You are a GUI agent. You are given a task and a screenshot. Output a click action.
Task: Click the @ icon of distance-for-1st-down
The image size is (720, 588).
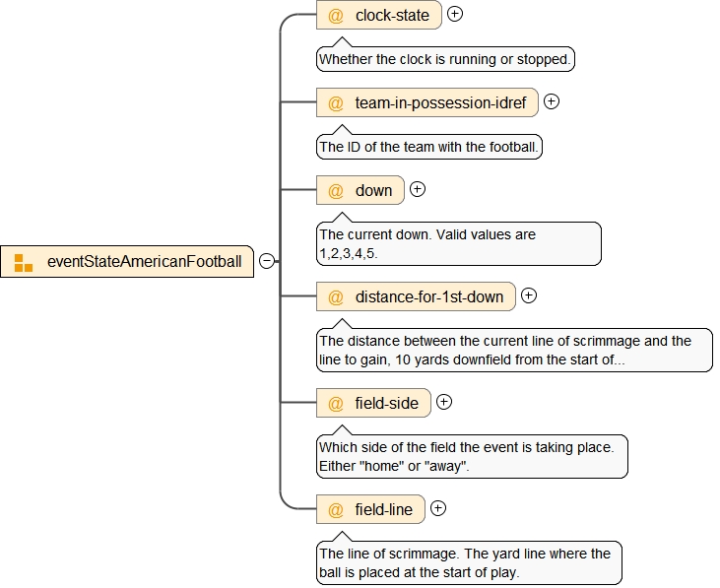pyautogui.click(x=336, y=296)
